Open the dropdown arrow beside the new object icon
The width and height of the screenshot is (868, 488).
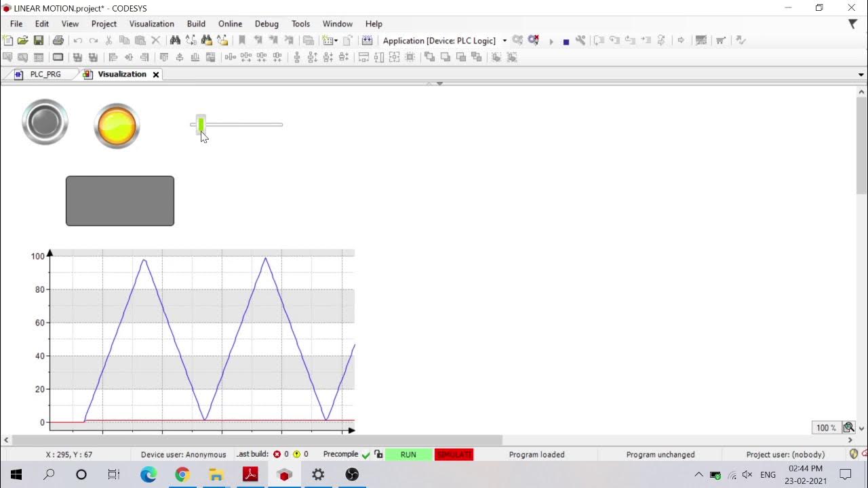coord(335,41)
